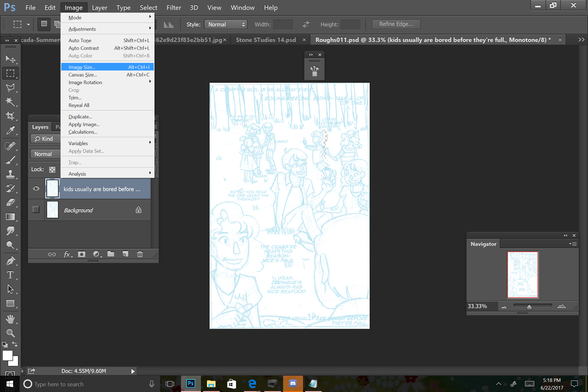588x392 pixels.
Task: Show the Background layer
Action: pyautogui.click(x=36, y=209)
